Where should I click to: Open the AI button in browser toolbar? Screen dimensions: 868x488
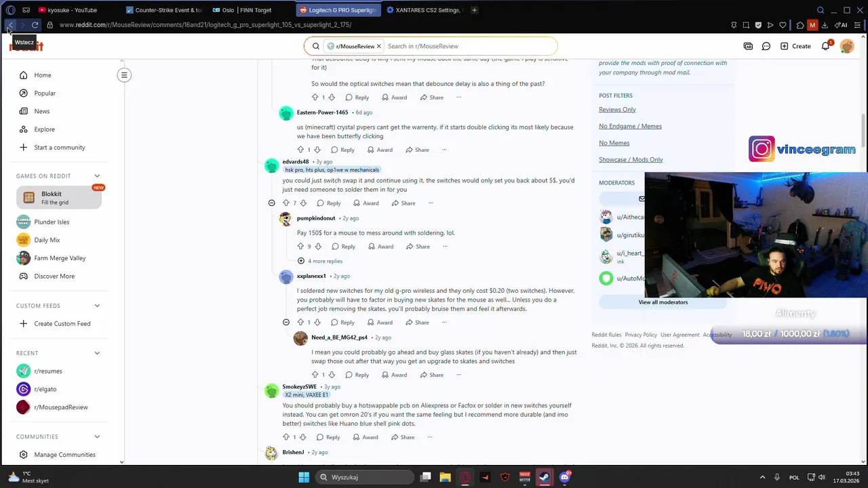click(x=842, y=25)
